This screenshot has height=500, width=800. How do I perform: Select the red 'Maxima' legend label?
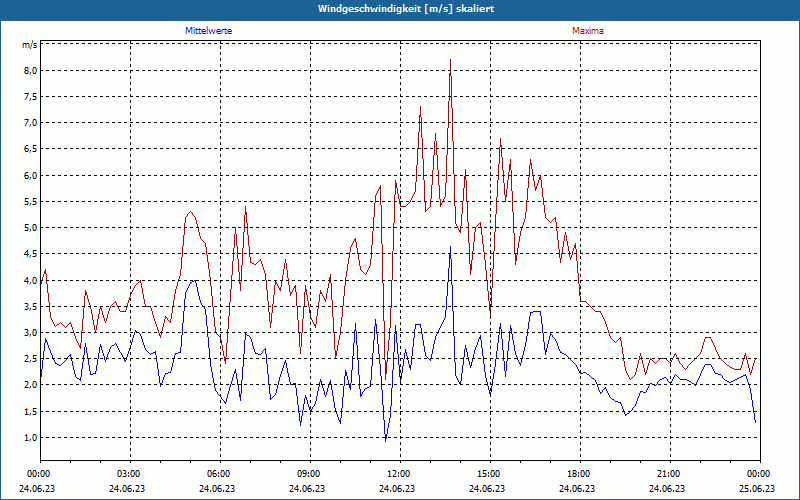pyautogui.click(x=588, y=31)
